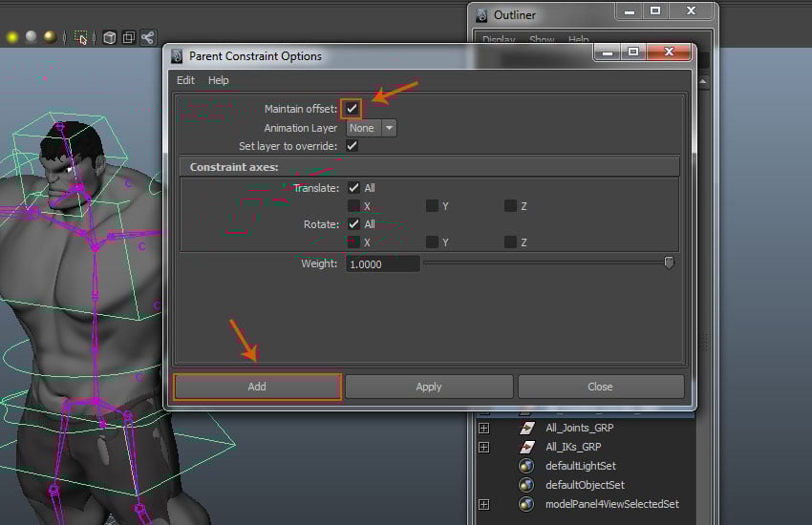Click the share nodes icon in toolbar
This screenshot has width=812, height=525.
tap(147, 38)
